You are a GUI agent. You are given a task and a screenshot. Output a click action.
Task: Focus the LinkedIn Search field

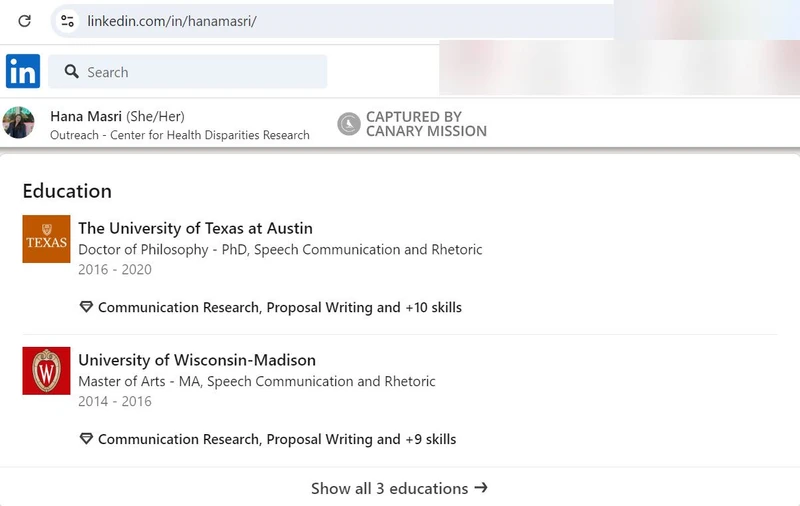188,71
